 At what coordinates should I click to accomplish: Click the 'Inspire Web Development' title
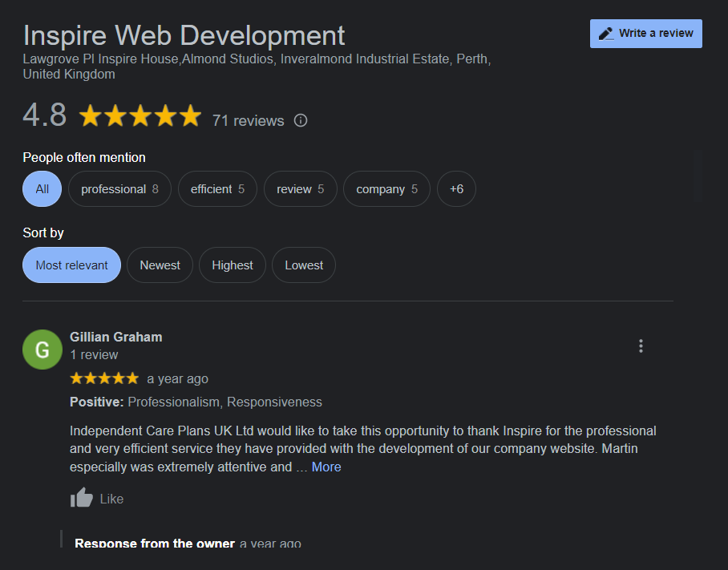pyautogui.click(x=184, y=35)
